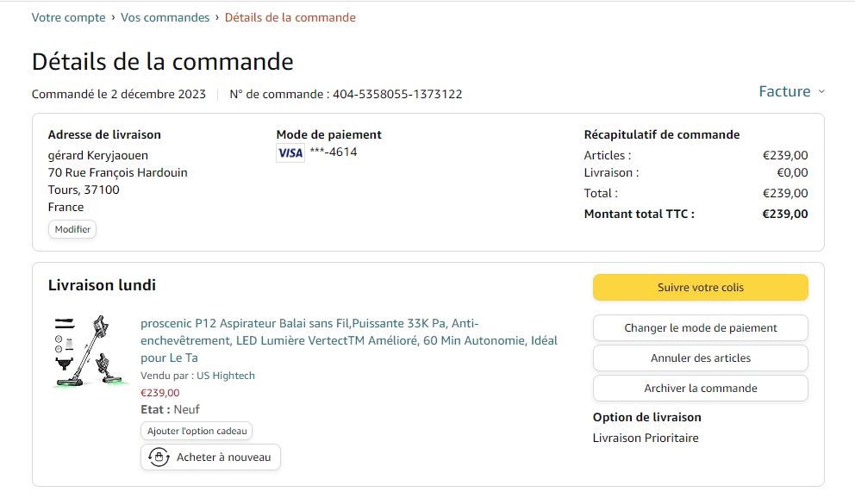The height and width of the screenshot is (504, 855).
Task: Select the Détails de la commande breadcrumb
Action: pyautogui.click(x=290, y=17)
